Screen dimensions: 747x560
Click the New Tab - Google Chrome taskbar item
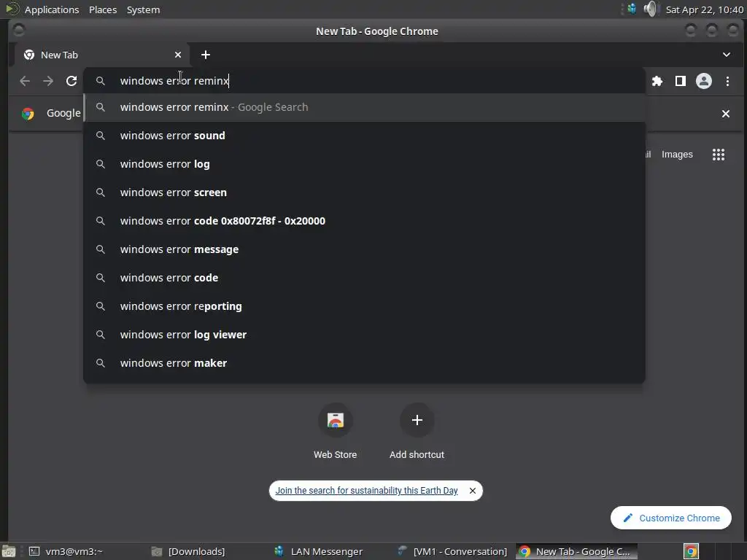tap(576, 551)
